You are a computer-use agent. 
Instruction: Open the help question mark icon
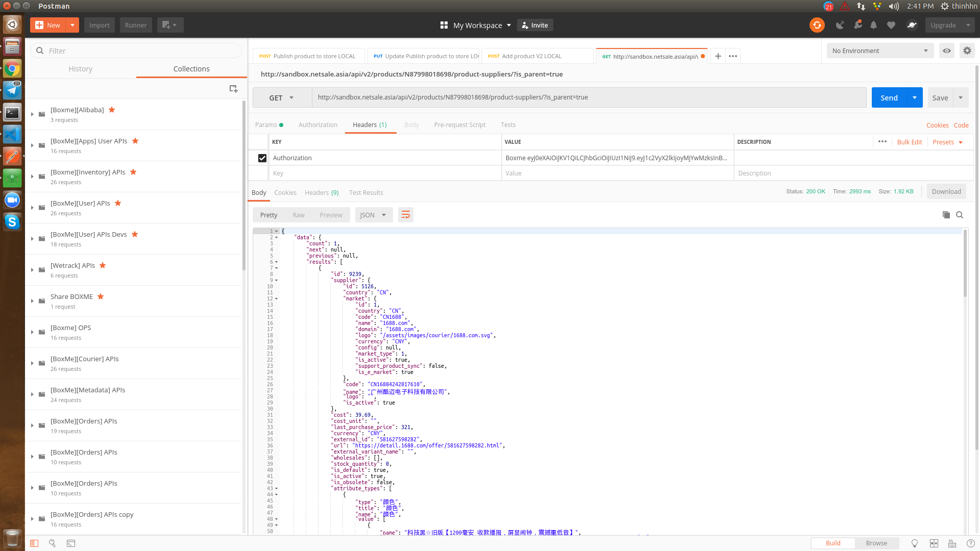(970, 543)
